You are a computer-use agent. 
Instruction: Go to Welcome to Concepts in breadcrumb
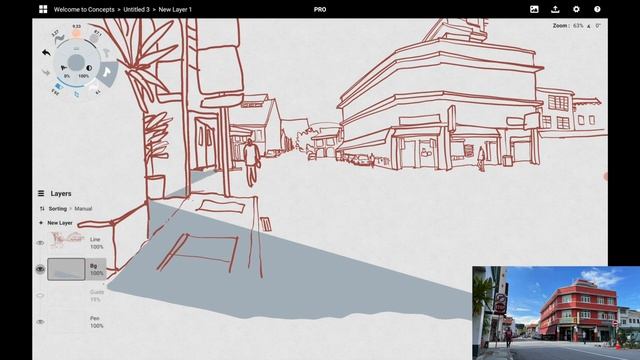(84, 9)
